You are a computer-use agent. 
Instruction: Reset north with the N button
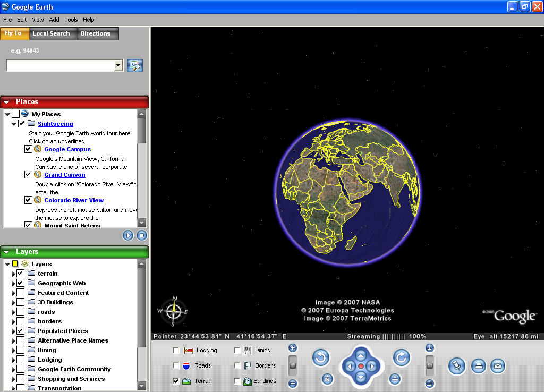[327, 379]
